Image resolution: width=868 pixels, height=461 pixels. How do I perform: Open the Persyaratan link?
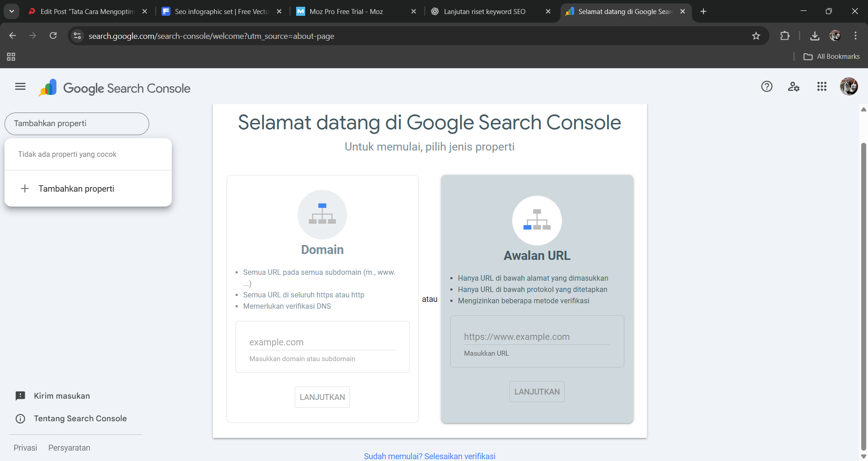(69, 448)
